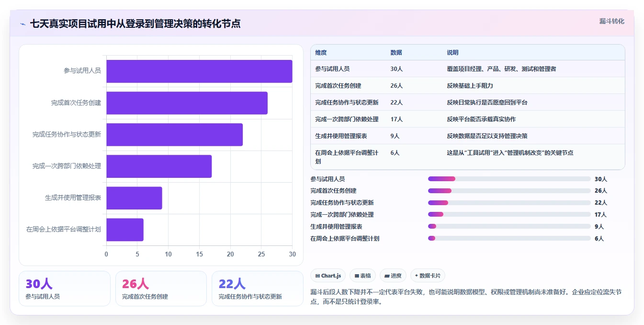Click the 进度 tag chip

point(393,276)
